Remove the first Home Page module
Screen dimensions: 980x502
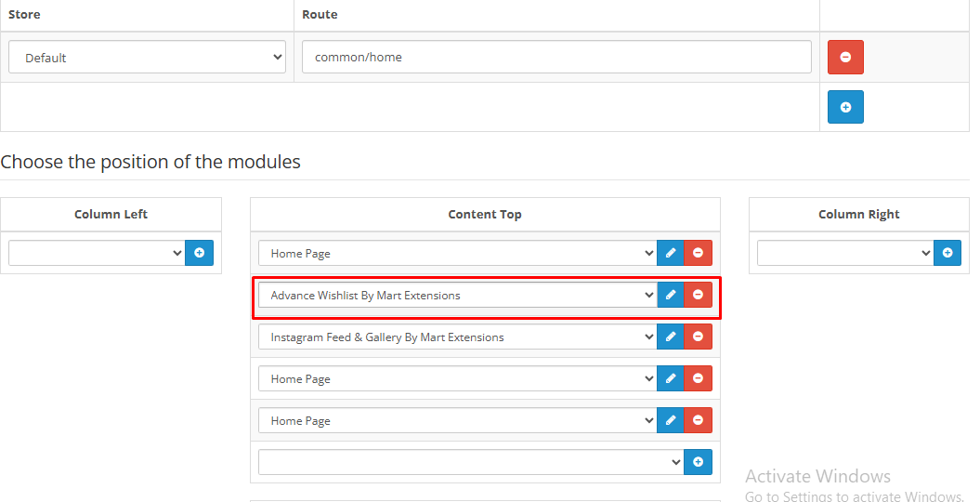(x=698, y=253)
